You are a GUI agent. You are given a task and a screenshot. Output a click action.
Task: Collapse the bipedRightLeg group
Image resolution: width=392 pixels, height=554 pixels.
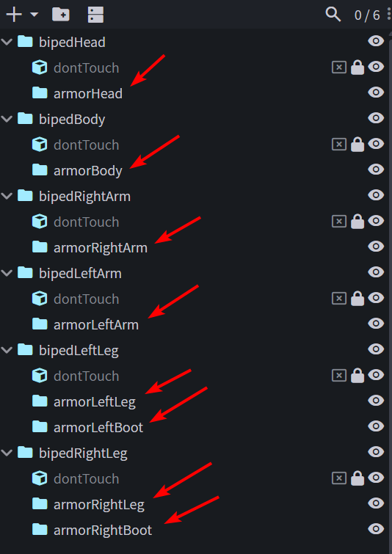click(x=7, y=453)
